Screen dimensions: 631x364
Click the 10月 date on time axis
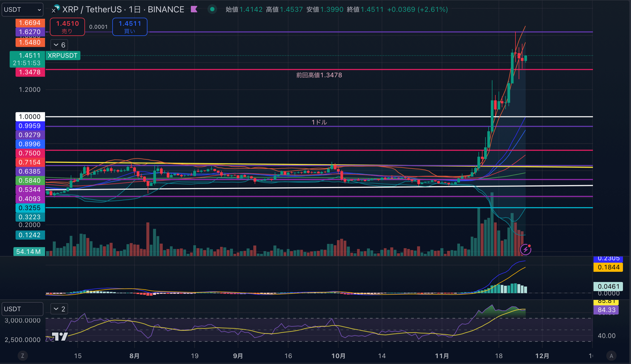pos(338,356)
